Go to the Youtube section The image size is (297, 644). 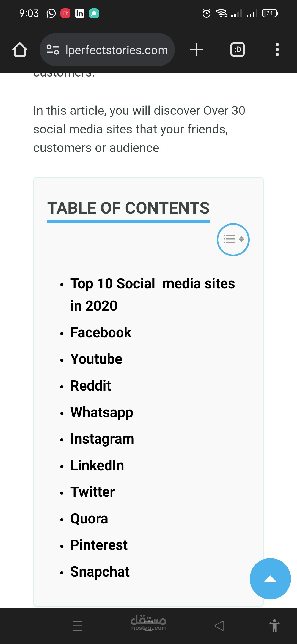[x=96, y=359]
